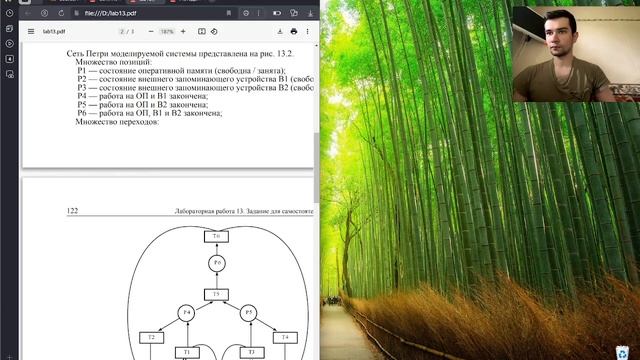Zoom out the PDF with minus button
The image size is (640, 360).
tap(151, 31)
